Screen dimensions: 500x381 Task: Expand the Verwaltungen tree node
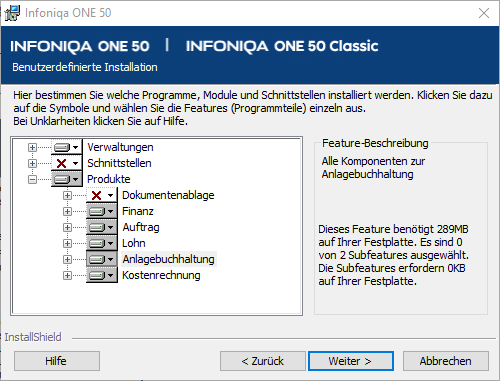32,147
